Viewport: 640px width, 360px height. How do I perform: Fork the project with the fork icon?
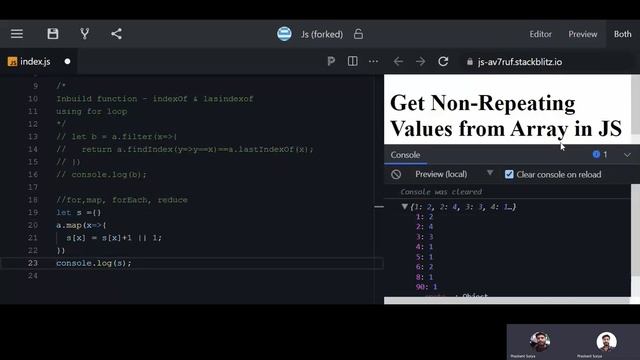[x=84, y=33]
